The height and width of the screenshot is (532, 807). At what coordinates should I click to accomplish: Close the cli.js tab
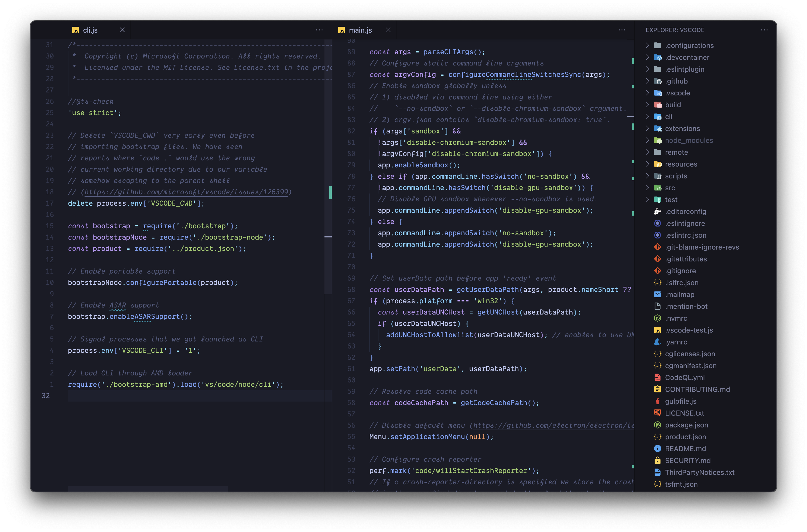[122, 30]
